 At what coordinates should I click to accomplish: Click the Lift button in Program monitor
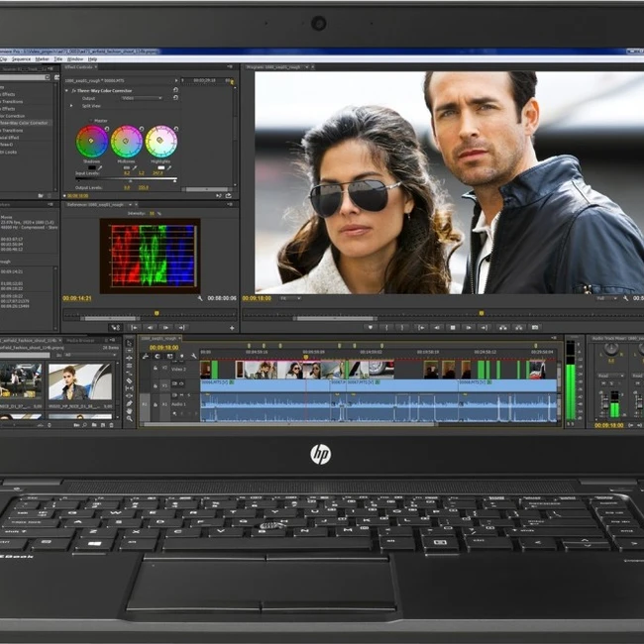[x=503, y=327]
